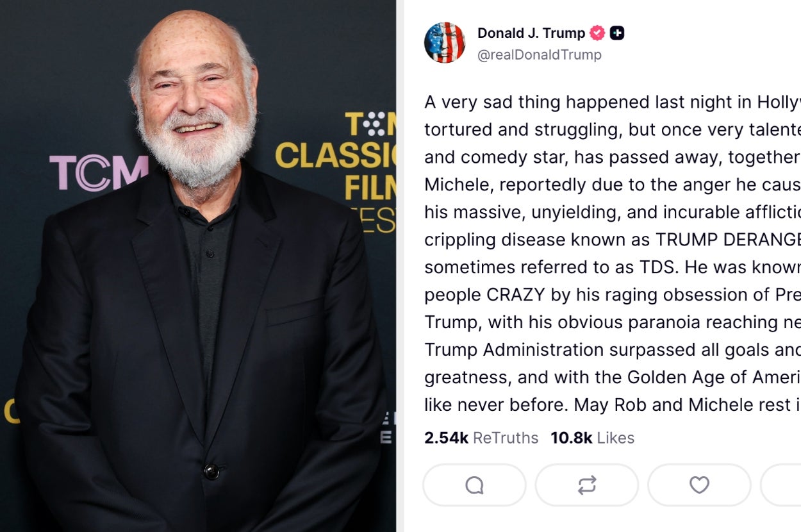Viewport: 801px width, 532px height.
Task: Open the Donald J. Trump profile name
Action: coord(531,33)
